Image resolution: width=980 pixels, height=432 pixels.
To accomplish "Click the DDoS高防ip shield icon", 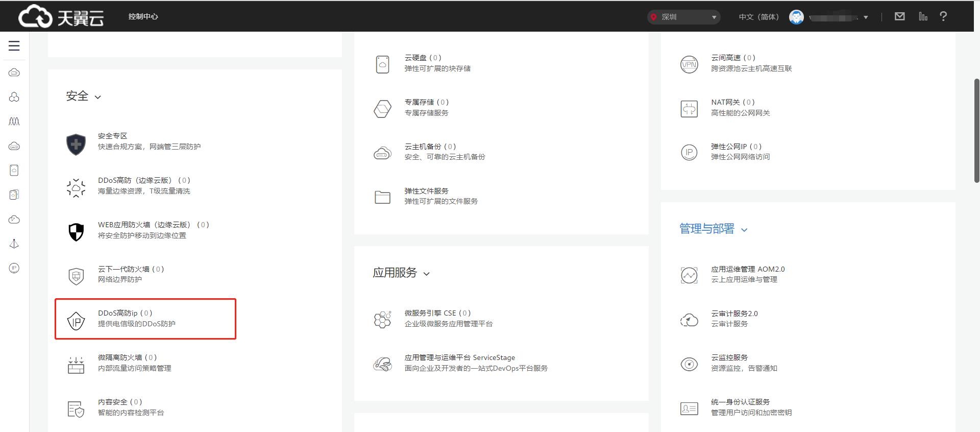I will (76, 321).
